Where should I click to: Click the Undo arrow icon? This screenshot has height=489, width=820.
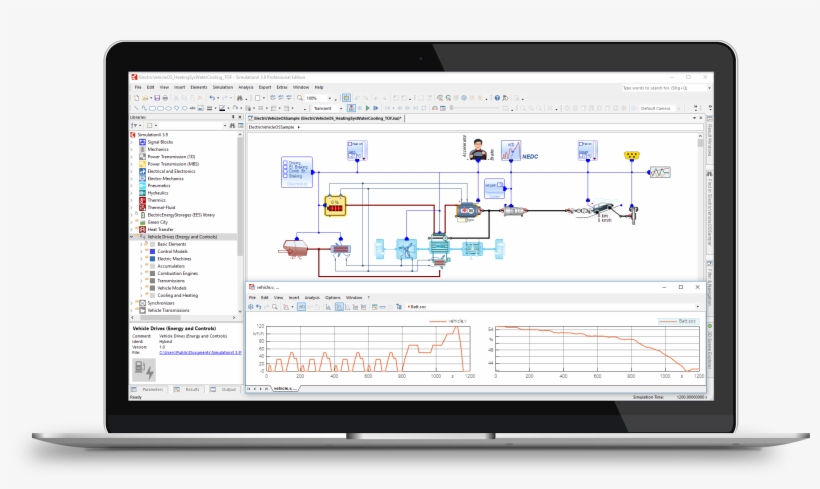click(212, 98)
